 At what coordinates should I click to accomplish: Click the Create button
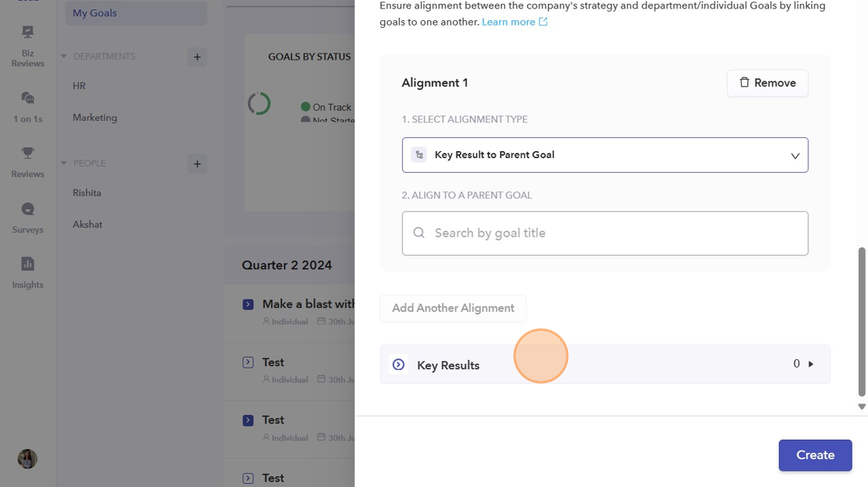(x=815, y=455)
